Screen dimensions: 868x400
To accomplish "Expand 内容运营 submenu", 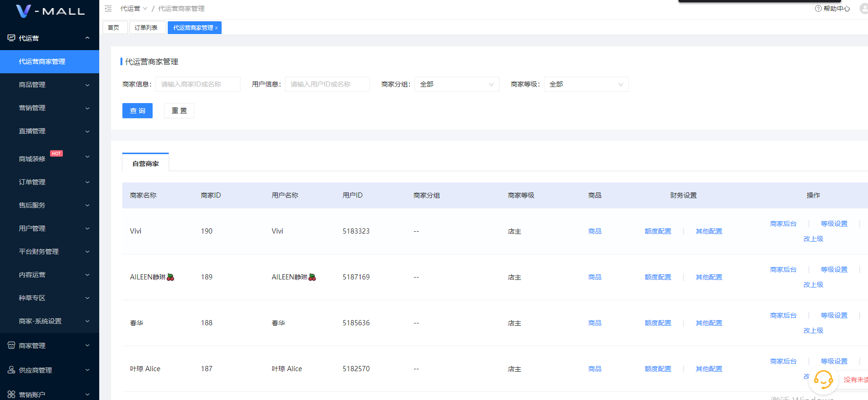I will (87, 275).
